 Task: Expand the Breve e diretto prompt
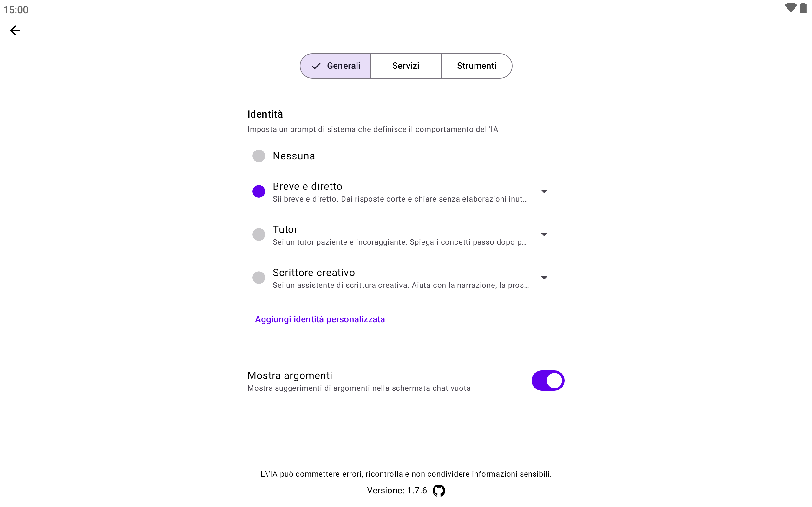[544, 191]
